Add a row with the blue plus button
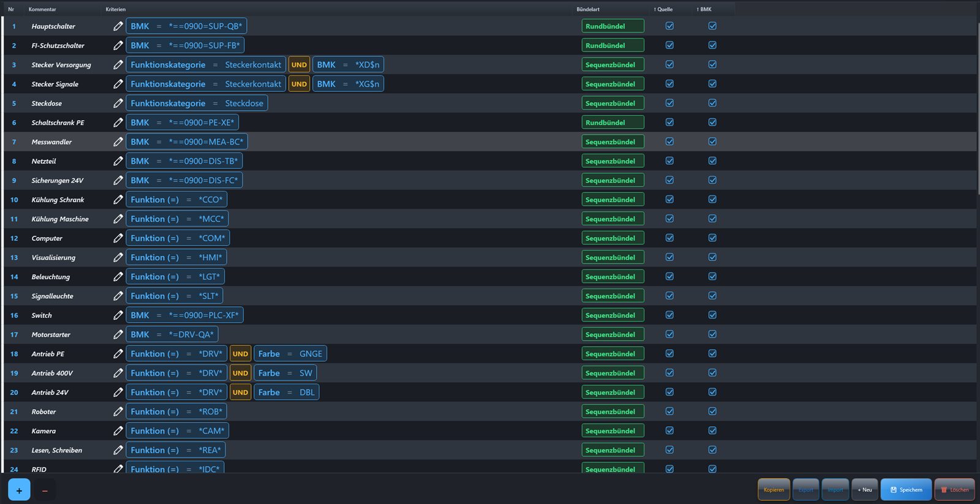This screenshot has width=980, height=504. coord(19,490)
